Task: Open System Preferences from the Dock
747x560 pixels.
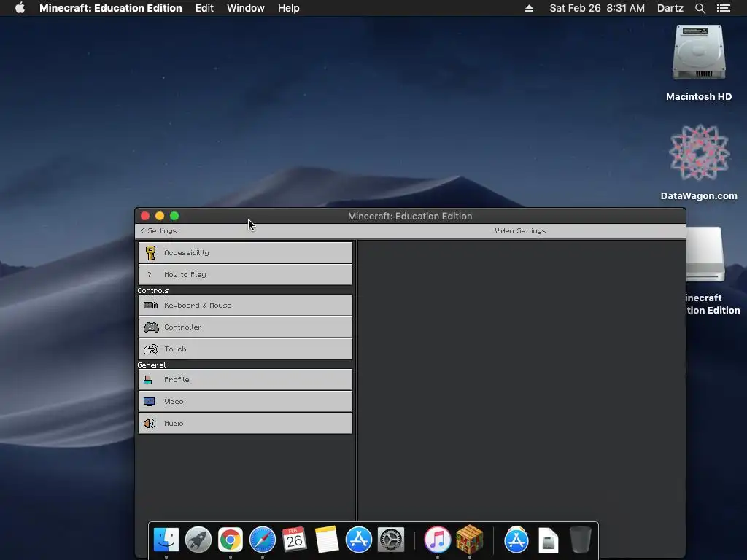Action: [391, 540]
